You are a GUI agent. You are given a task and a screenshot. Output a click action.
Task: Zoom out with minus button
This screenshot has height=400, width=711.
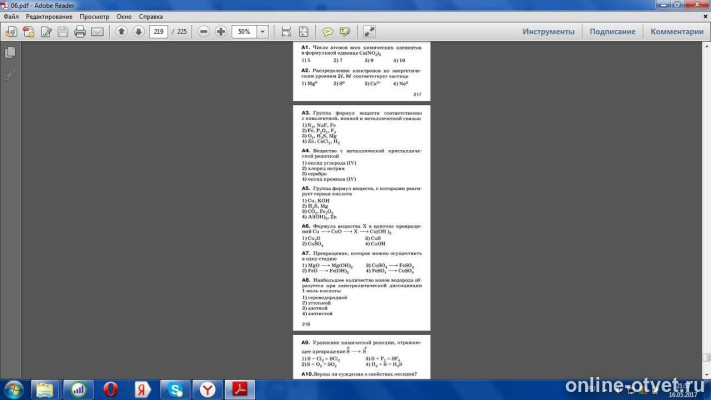pos(203,32)
